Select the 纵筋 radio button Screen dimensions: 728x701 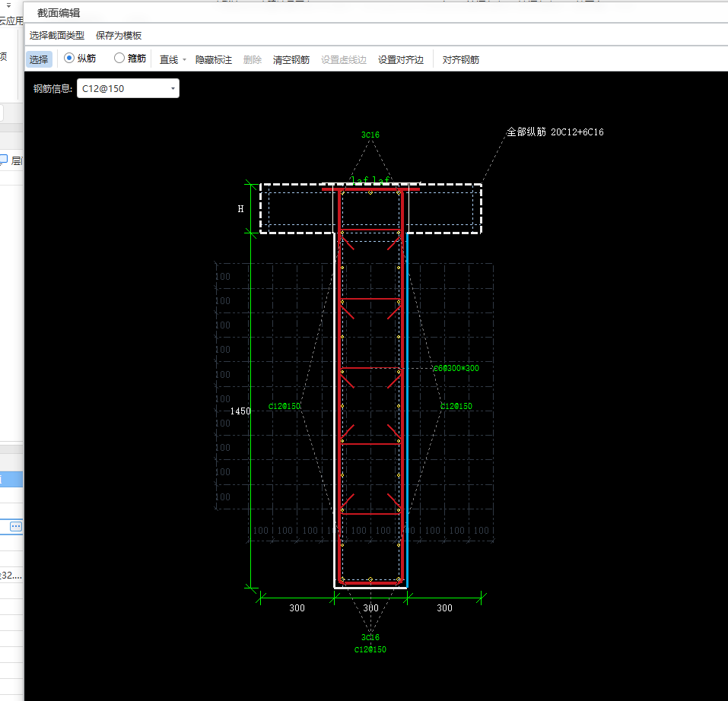pyautogui.click(x=69, y=58)
